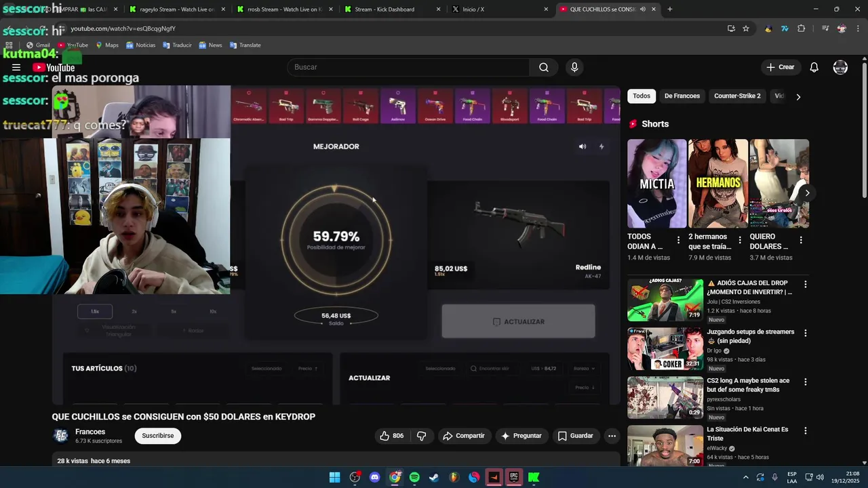Mute the tab playing 'QUE CUCHILLOS'

(x=642, y=9)
